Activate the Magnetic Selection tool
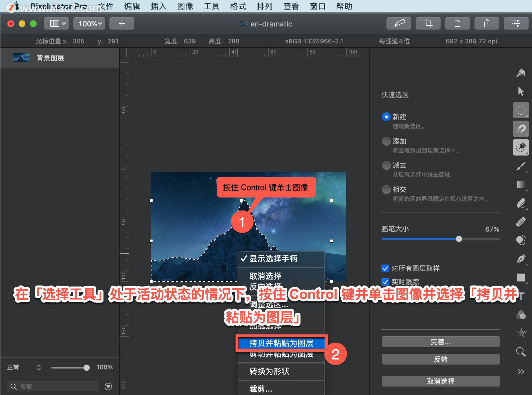This screenshot has width=532, height=395. 521,129
